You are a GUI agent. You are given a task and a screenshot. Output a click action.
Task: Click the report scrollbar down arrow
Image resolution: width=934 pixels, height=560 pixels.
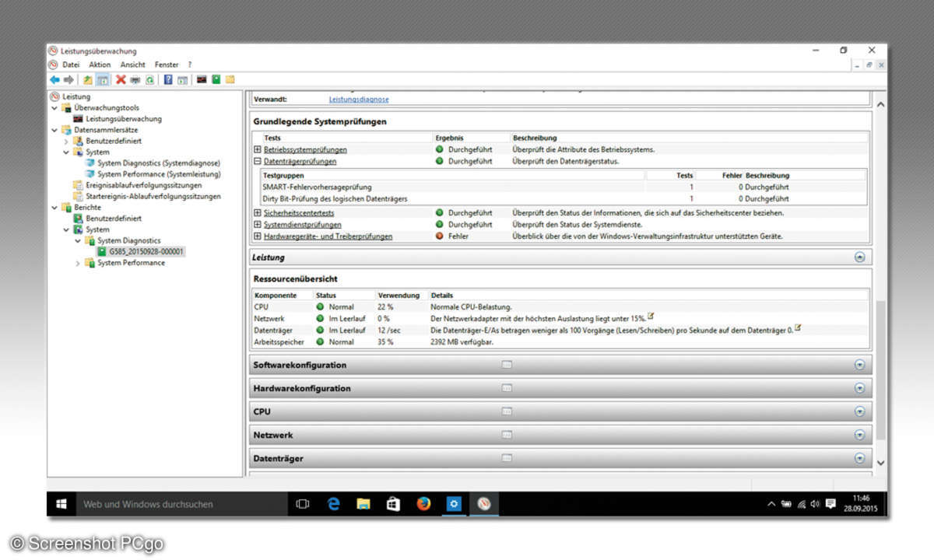880,462
